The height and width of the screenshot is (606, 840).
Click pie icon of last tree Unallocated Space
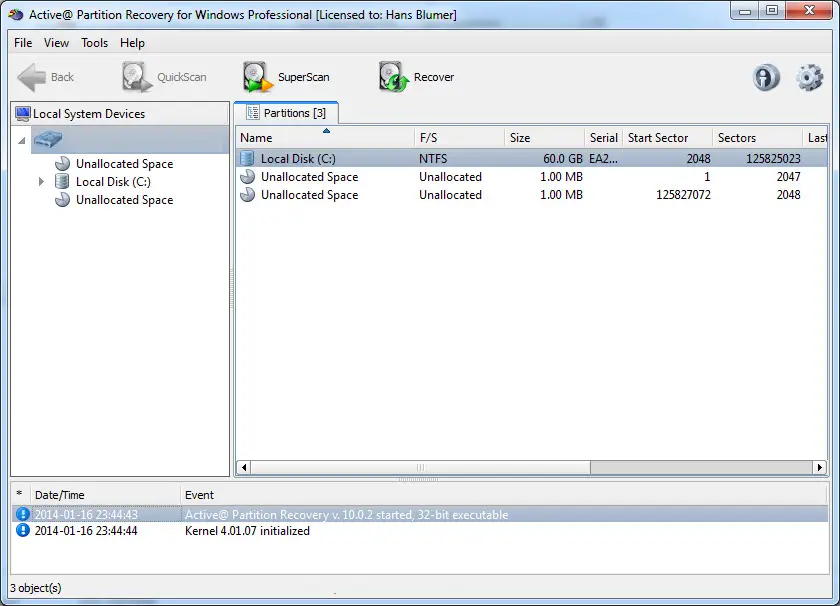(63, 200)
